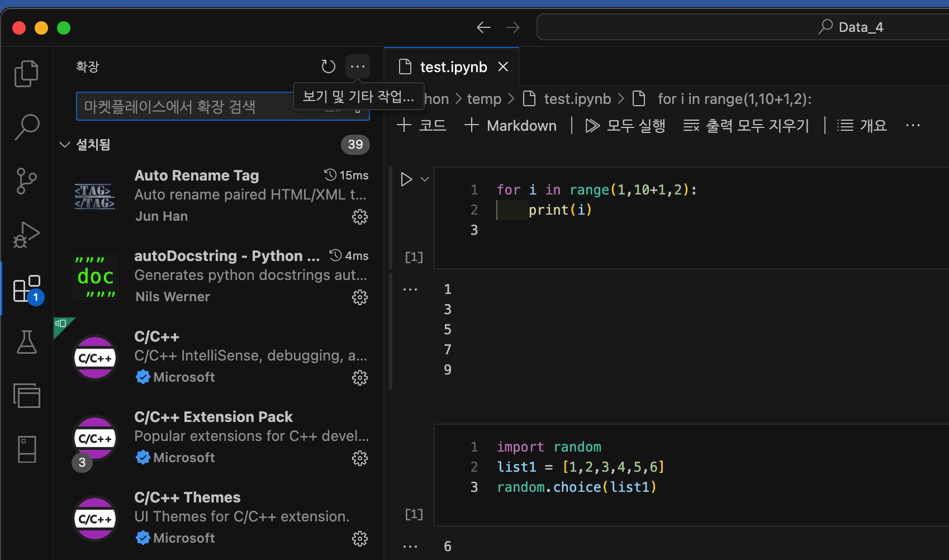
Task: Close the test.ipynb tab
Action: [x=503, y=67]
